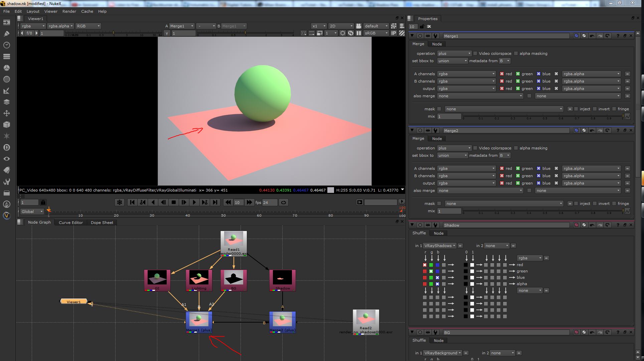Open the Color nodes toolbar icon

[7, 68]
